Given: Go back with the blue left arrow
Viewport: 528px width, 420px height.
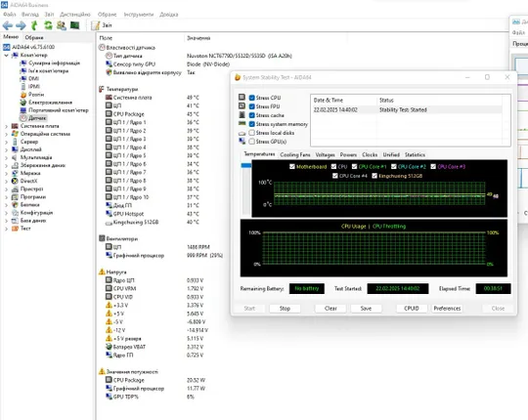Looking at the screenshot, I should coord(8,25).
